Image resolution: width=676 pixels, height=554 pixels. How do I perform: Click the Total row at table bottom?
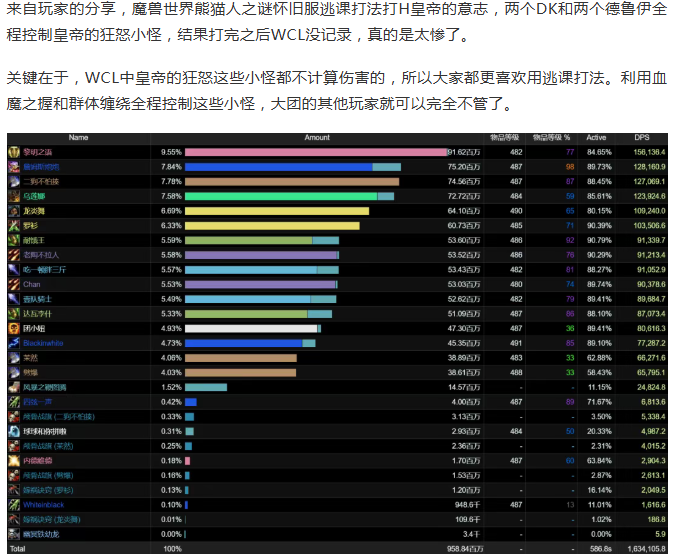(x=337, y=548)
